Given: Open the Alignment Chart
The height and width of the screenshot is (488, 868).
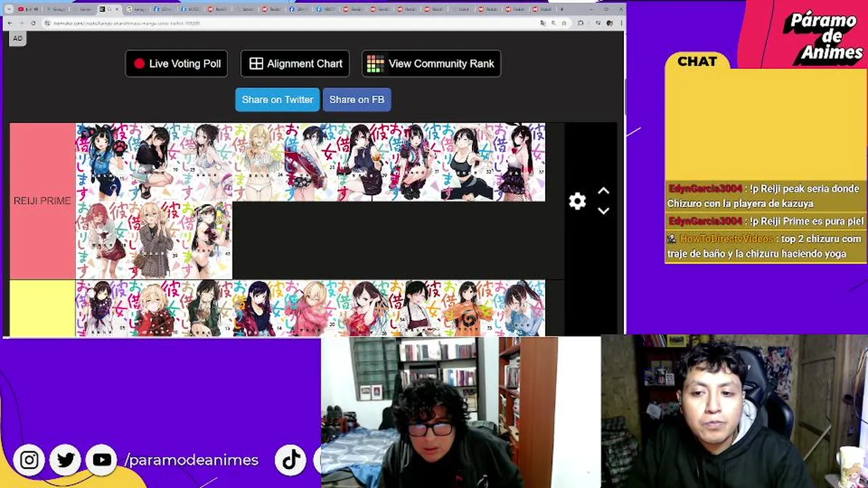Looking at the screenshot, I should tap(295, 64).
